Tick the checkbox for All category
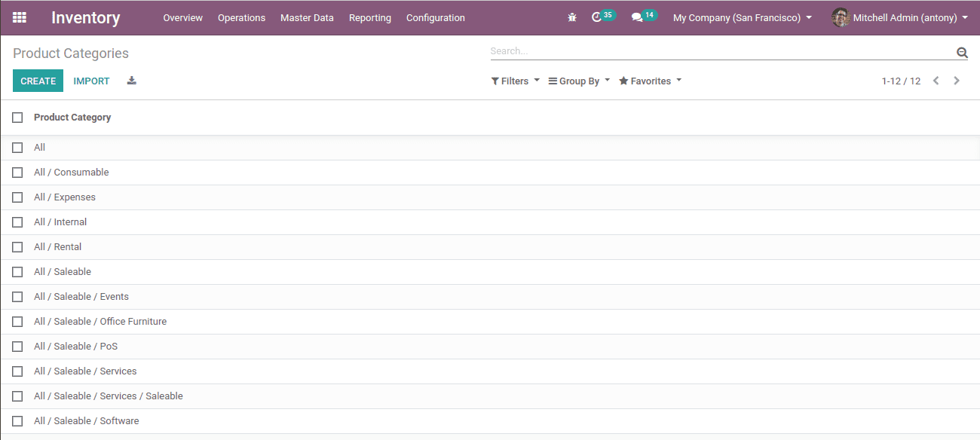Image resolution: width=980 pixels, height=440 pixels. tap(17, 148)
